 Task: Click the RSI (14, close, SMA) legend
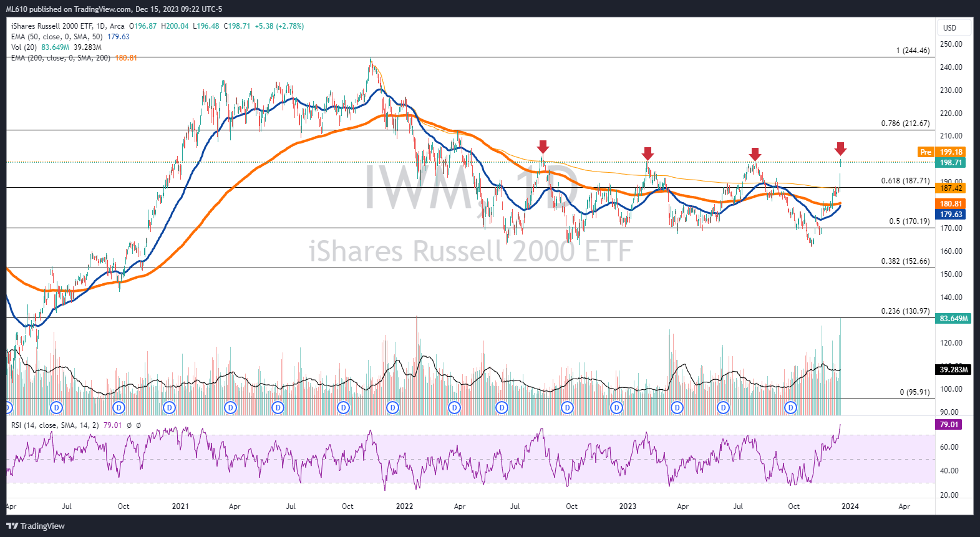pos(55,425)
